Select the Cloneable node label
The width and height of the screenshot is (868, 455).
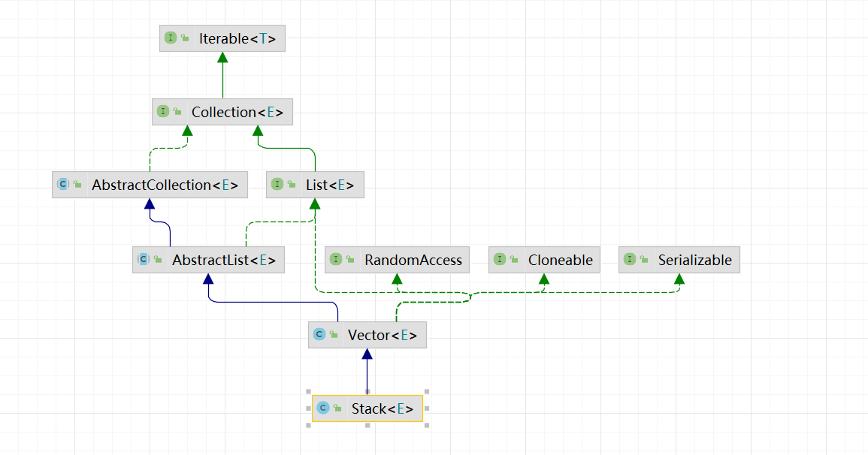[x=560, y=260]
